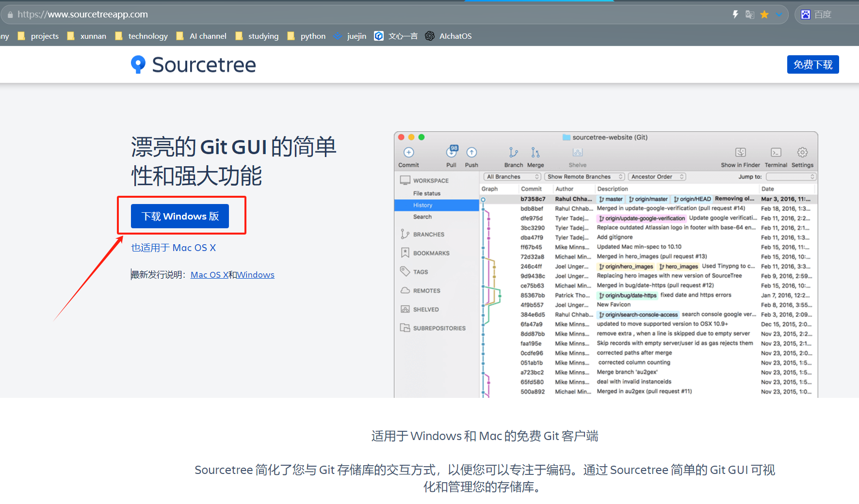Viewport: 859px width, 504px height.
Task: Click the Graph column header
Action: coord(489,189)
